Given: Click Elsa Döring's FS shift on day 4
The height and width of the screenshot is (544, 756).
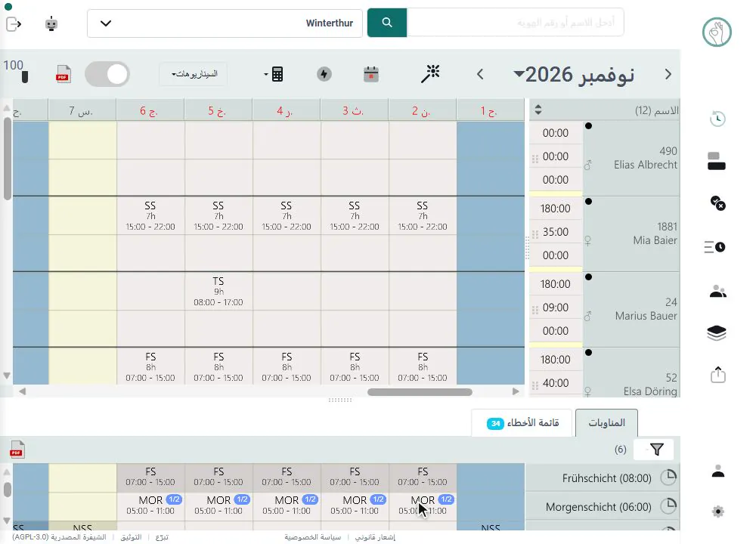Looking at the screenshot, I should (x=287, y=366).
